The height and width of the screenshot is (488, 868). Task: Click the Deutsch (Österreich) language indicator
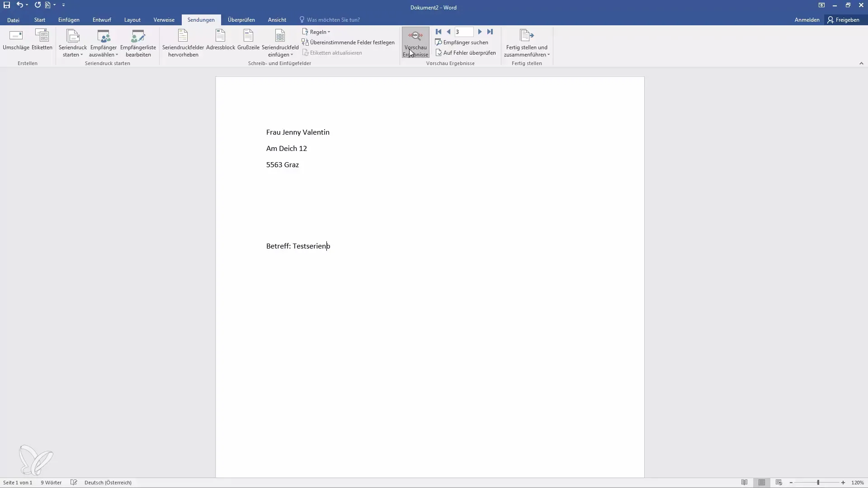(108, 483)
